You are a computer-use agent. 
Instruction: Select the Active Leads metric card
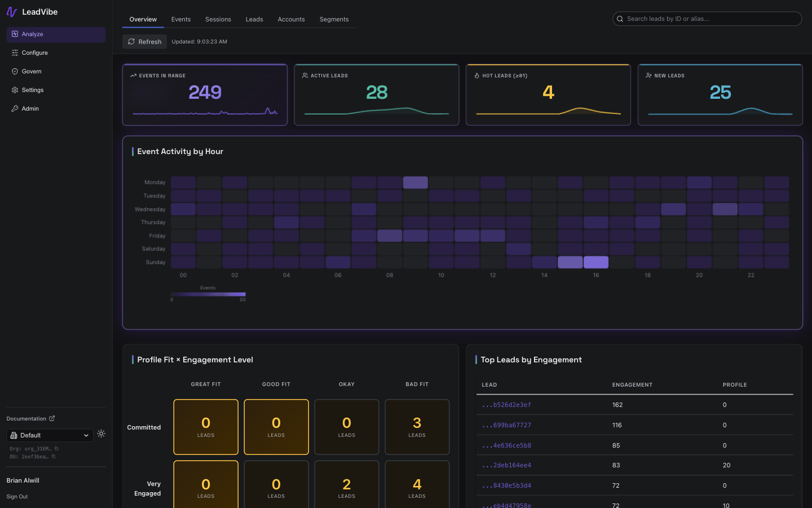(x=377, y=94)
